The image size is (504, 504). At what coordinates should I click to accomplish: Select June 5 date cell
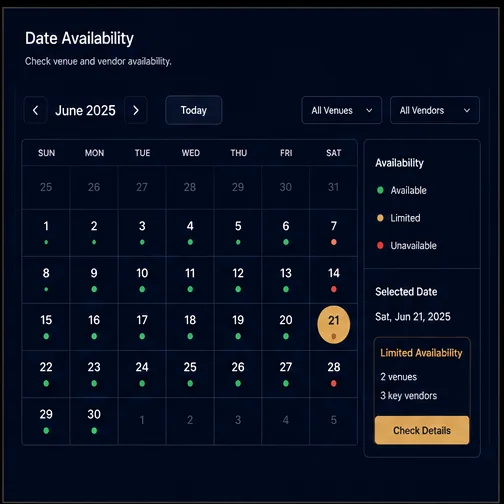[x=238, y=233]
